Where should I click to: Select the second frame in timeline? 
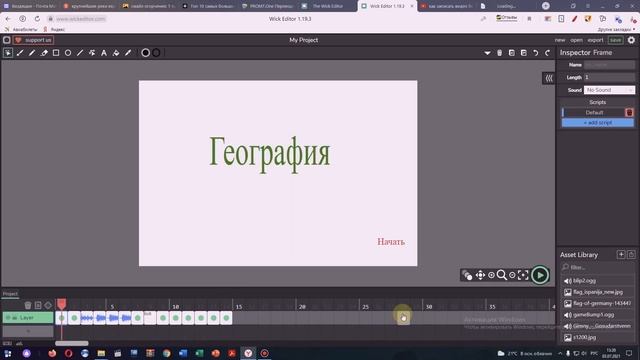tap(74, 318)
